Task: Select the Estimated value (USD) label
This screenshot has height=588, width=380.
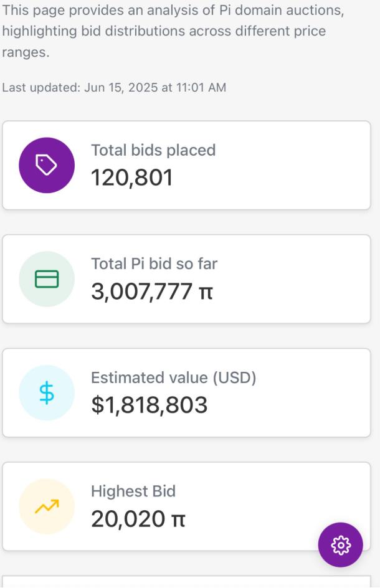Action: (174, 377)
